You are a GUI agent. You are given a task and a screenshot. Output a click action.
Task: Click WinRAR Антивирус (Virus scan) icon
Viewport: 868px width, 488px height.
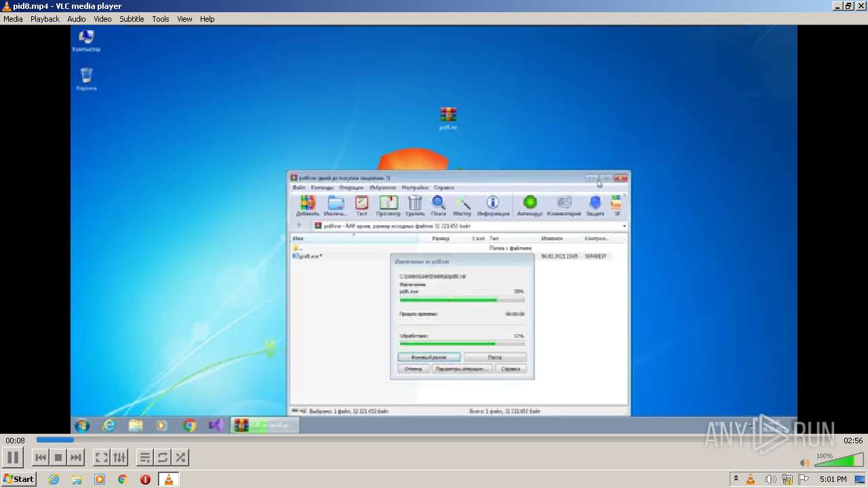pos(530,205)
